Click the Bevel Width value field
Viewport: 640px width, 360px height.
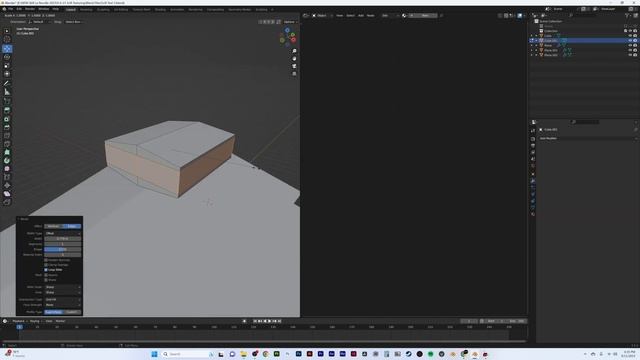[x=62, y=239]
